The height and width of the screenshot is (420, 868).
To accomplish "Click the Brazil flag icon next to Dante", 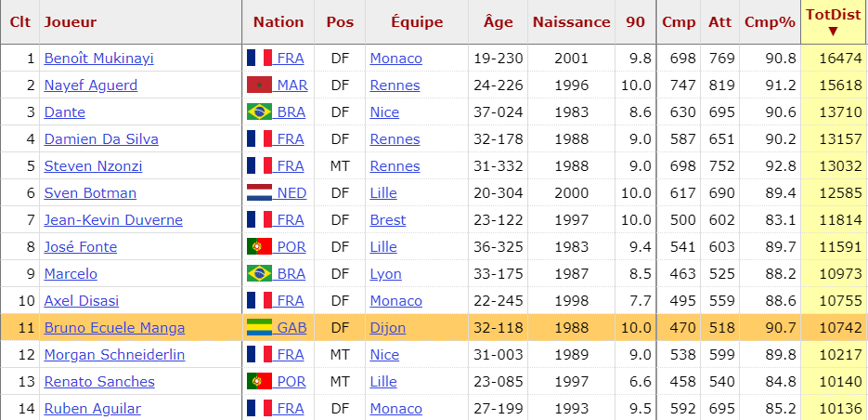I will (259, 112).
